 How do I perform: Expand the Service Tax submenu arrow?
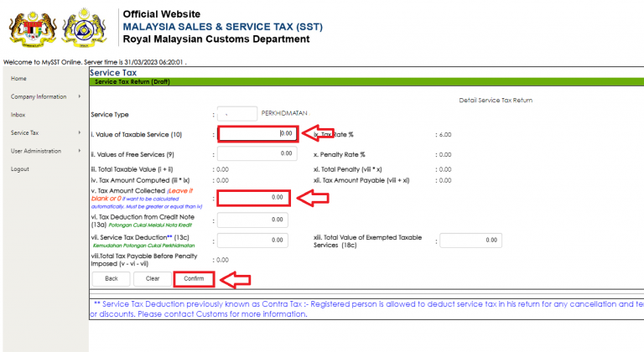(x=78, y=133)
